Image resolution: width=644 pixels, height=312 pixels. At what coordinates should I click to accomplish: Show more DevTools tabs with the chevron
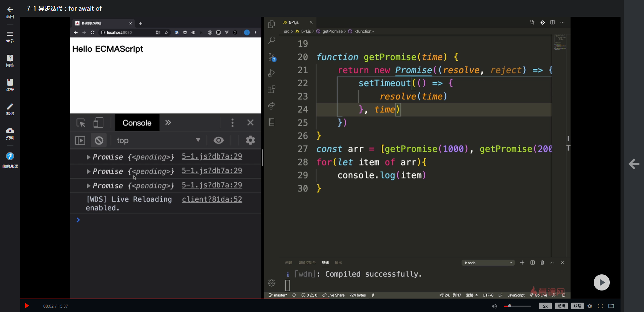168,123
